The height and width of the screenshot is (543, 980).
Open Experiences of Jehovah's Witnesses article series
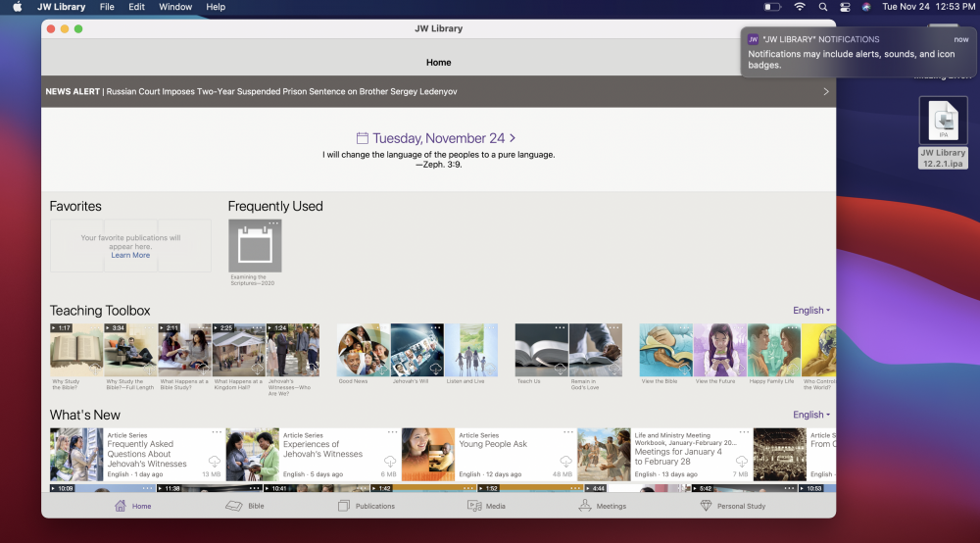coord(313,454)
